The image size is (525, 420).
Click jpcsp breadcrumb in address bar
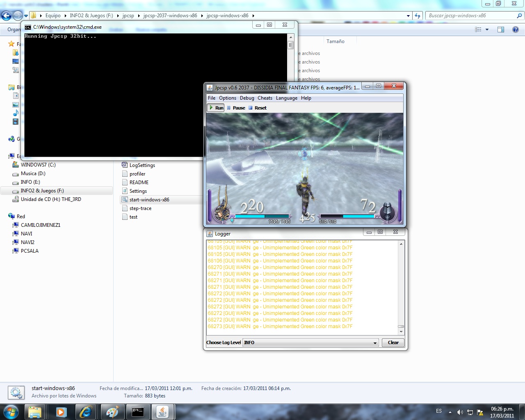tap(128, 16)
